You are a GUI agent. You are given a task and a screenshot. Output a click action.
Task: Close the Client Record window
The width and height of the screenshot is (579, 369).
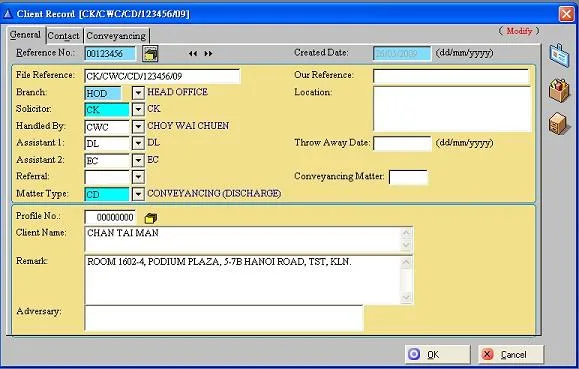coord(566,14)
